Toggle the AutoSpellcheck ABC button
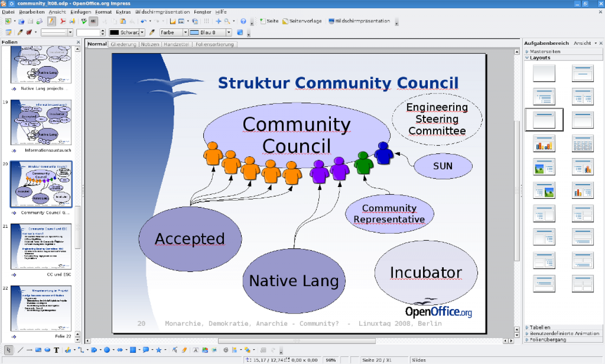 click(93, 21)
